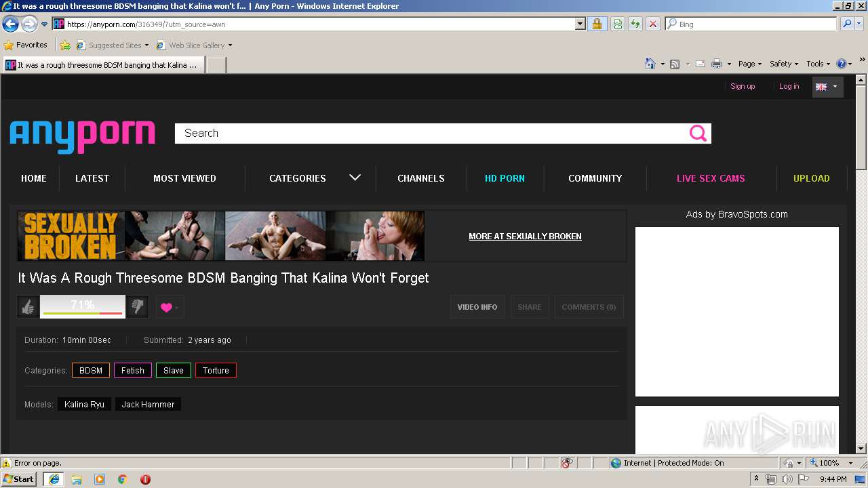Click the Slave category tag
Screen dimensions: 868x488
(x=174, y=371)
